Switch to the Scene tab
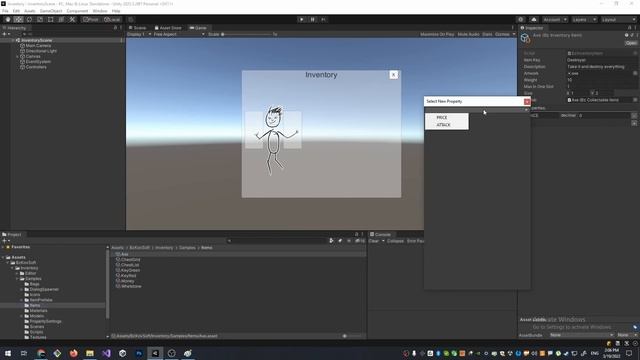 tap(138, 28)
